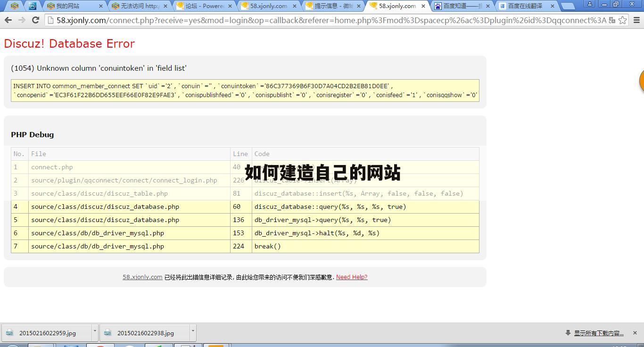
Task: Click the db_driver_mysql->halt code cell
Action: (x=365, y=233)
